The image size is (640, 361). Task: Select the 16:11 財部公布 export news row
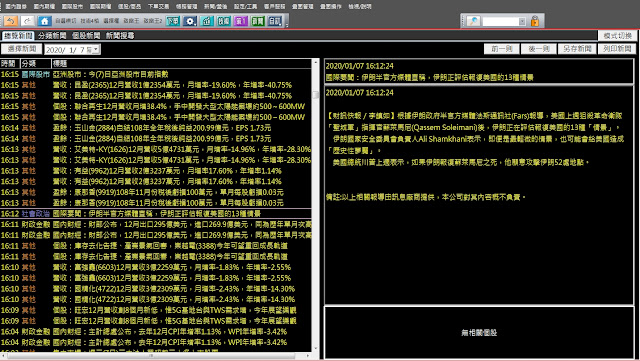click(156, 224)
